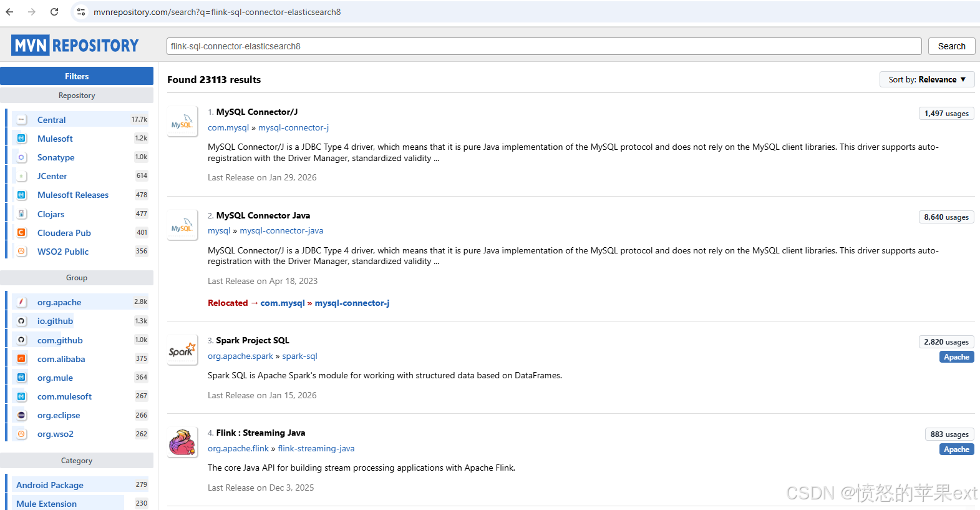Filter by Android Package category
Screen dimensions: 980x510
point(50,485)
